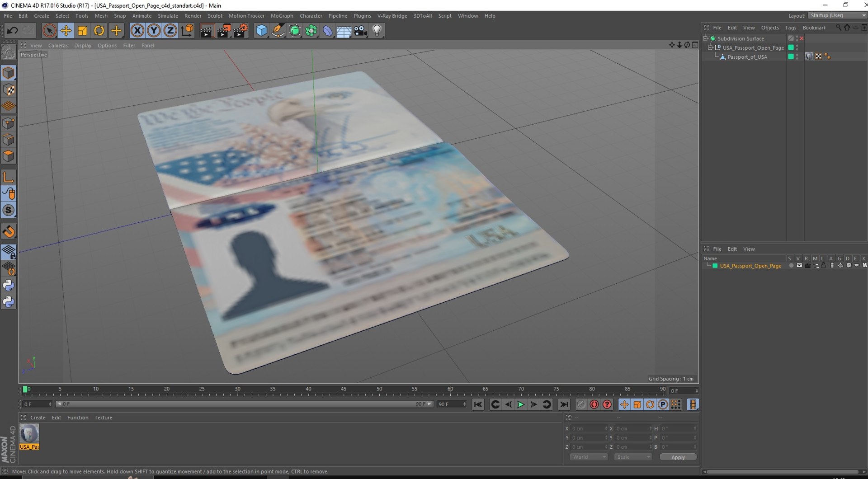868x479 pixels.
Task: Click frame 45 on timeline ruler
Action: 344,390
